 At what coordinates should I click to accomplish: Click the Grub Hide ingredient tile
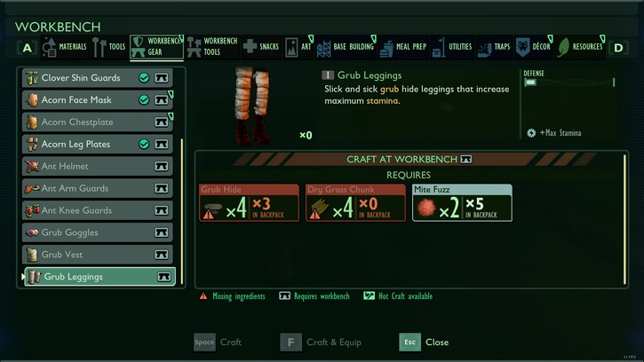[249, 203]
